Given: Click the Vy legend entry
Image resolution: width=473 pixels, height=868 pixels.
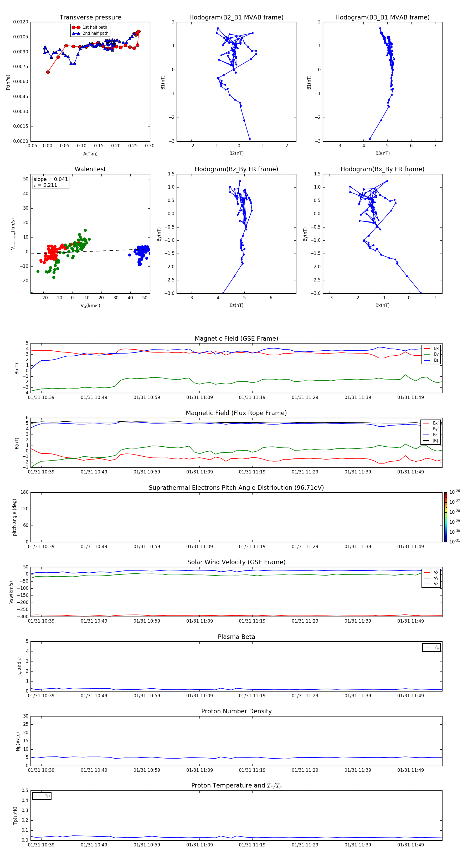Looking at the screenshot, I should (x=431, y=578).
